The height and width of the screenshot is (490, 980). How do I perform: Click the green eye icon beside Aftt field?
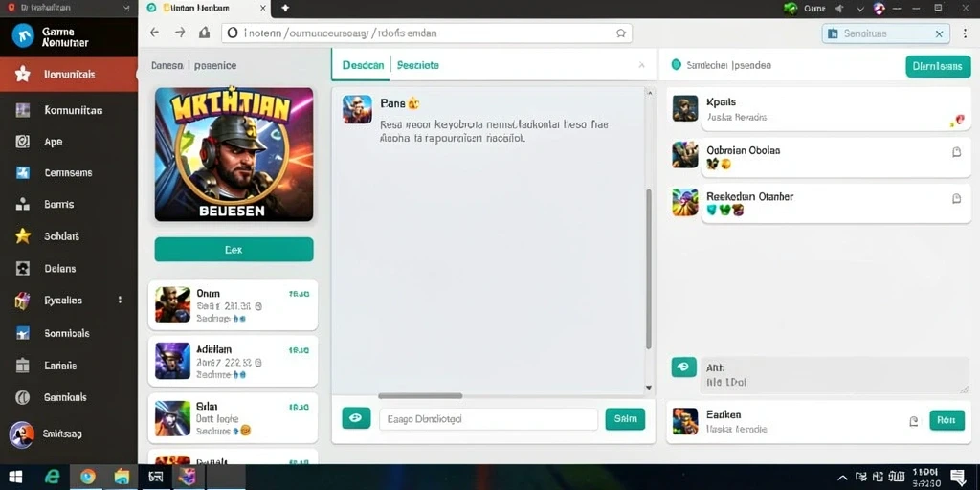point(683,367)
